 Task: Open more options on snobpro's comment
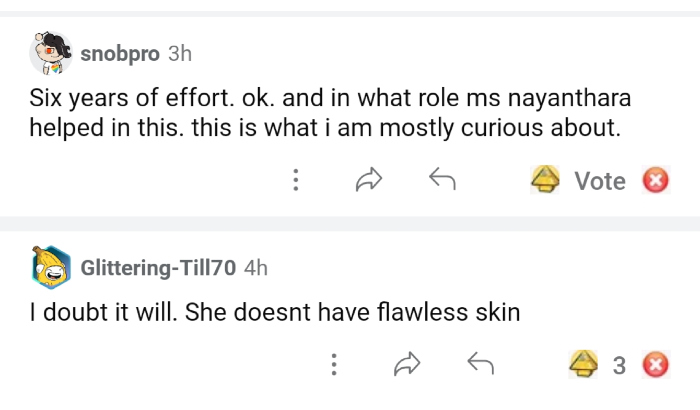[x=296, y=180]
